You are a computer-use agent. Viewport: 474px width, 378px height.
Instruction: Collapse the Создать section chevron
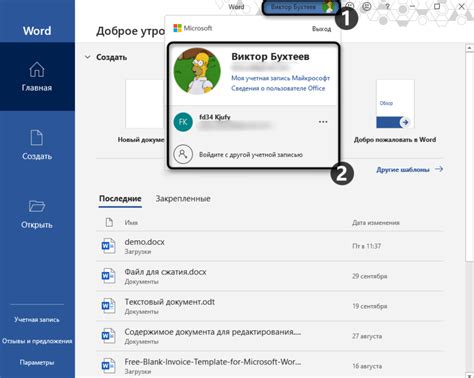[x=87, y=57]
